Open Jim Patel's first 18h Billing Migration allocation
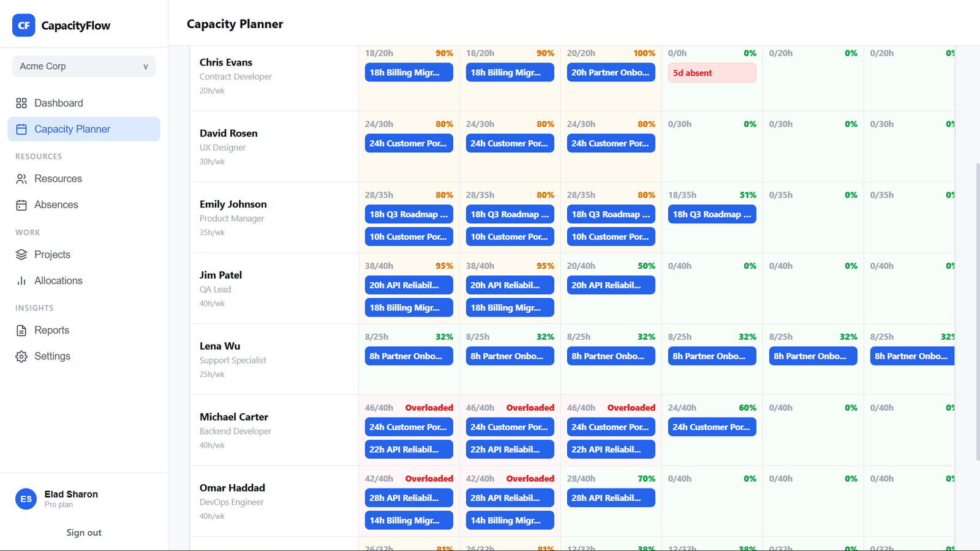The height and width of the screenshot is (551, 980). (409, 307)
